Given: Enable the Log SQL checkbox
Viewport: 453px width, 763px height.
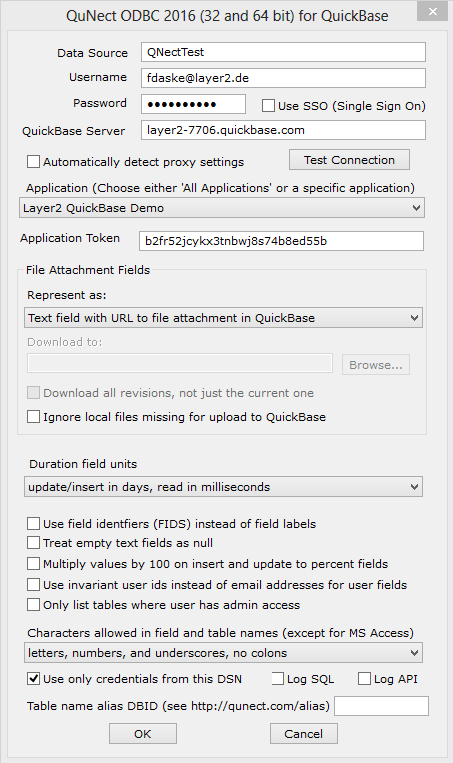Looking at the screenshot, I should pyautogui.click(x=277, y=679).
